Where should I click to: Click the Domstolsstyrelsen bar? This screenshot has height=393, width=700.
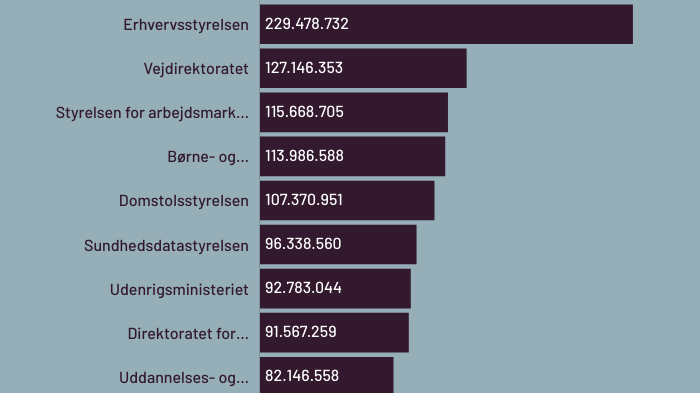tap(347, 200)
